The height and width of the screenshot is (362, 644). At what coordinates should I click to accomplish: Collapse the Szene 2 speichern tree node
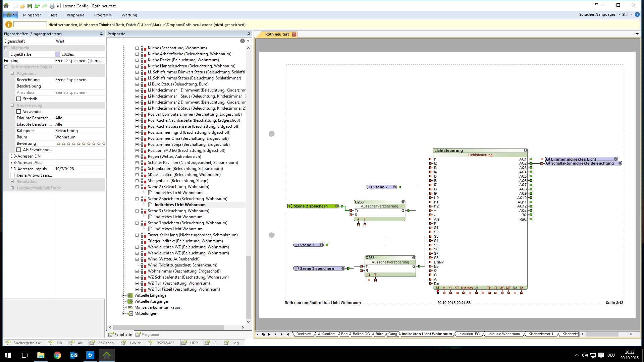coord(137,199)
